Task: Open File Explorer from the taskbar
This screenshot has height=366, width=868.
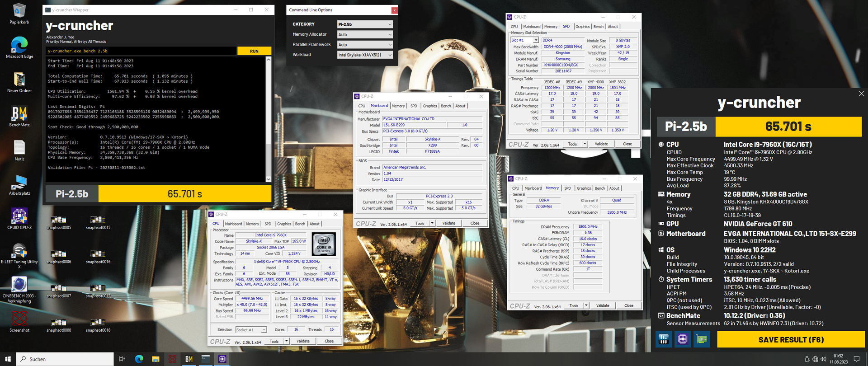Action: coord(156,359)
